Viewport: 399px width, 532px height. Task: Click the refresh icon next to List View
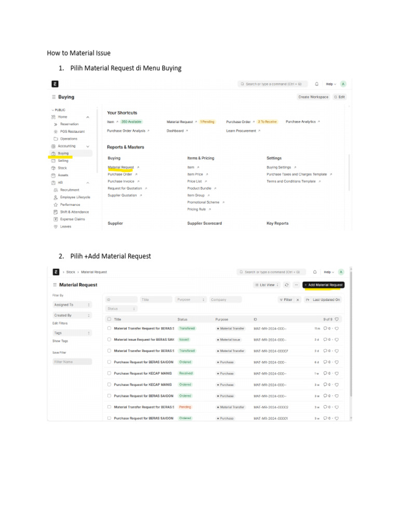click(287, 285)
